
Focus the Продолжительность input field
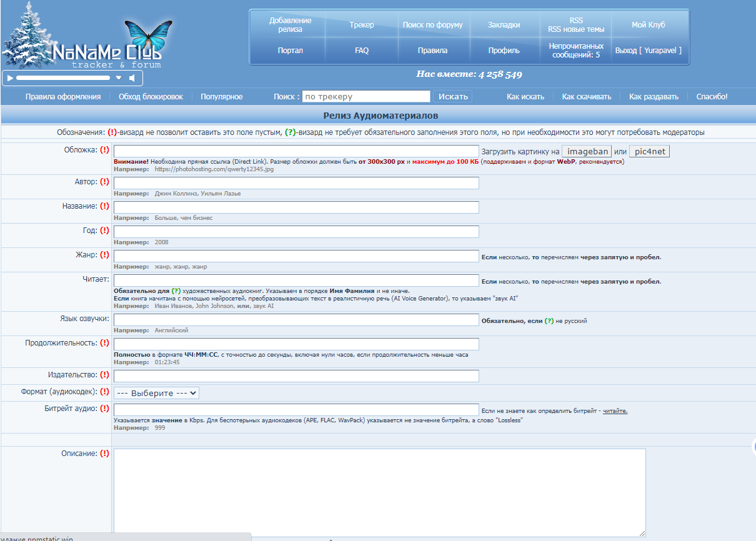296,344
